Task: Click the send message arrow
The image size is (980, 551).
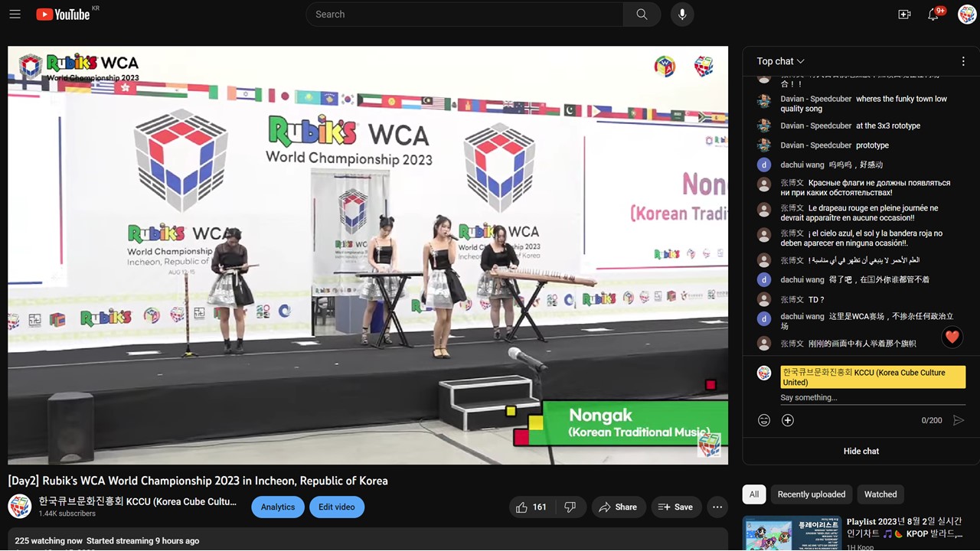Action: [x=958, y=420]
